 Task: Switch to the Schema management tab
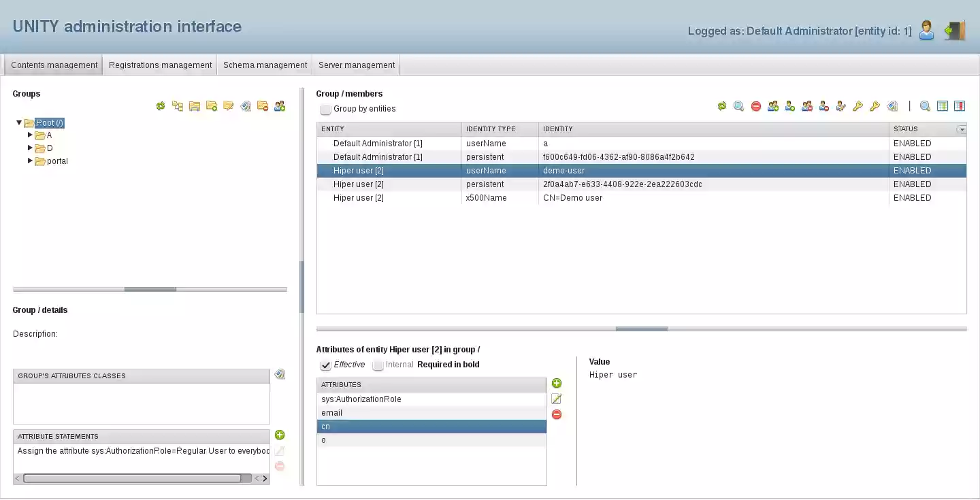[x=265, y=65]
